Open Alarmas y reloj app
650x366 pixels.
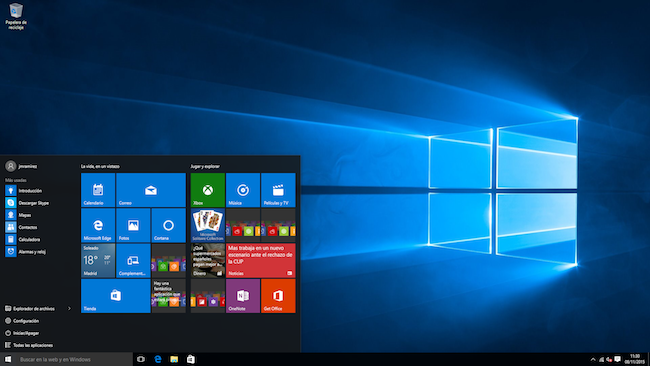point(26,251)
